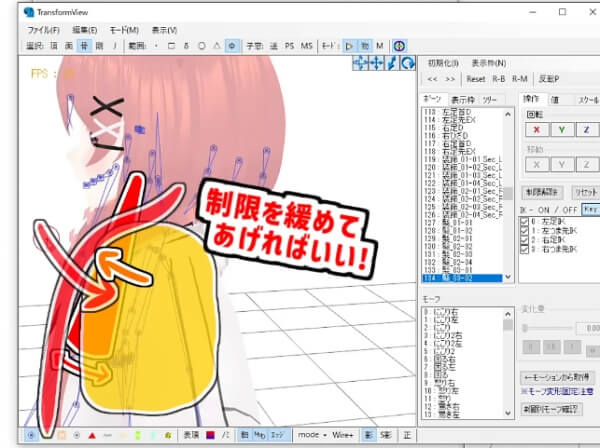The height and width of the screenshot is (448, 600).
Task: Click the play mode arrow icon
Action: tap(349, 46)
